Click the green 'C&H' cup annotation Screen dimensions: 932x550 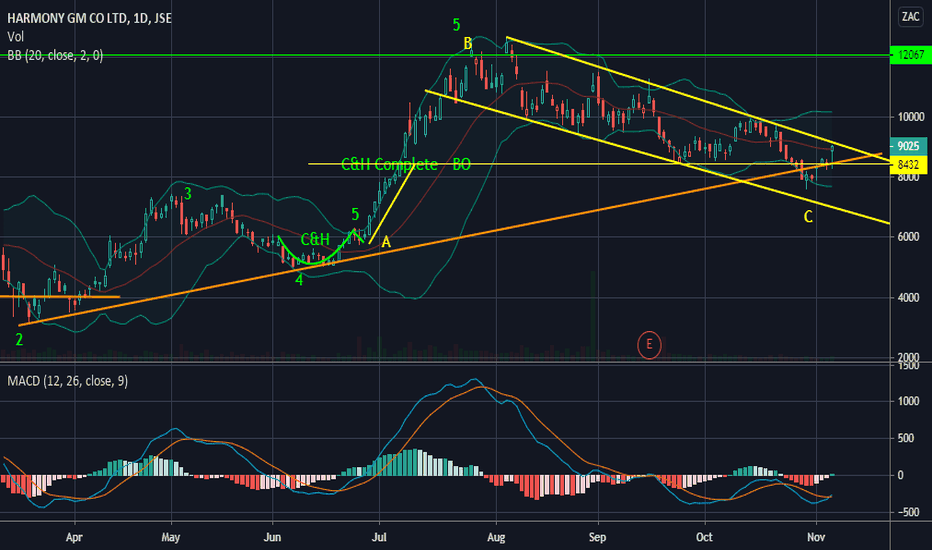click(315, 239)
